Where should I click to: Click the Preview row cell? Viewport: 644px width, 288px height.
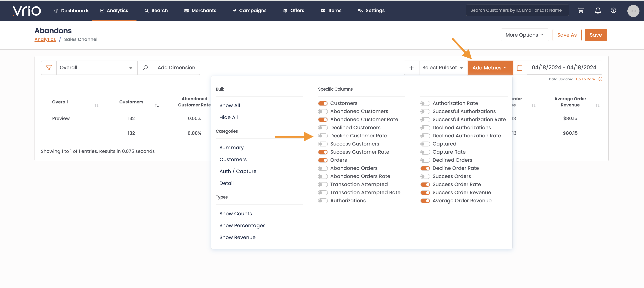(x=61, y=119)
